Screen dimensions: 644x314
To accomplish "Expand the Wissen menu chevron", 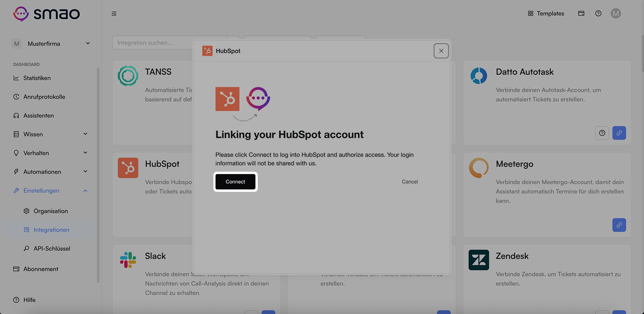I will pos(85,134).
